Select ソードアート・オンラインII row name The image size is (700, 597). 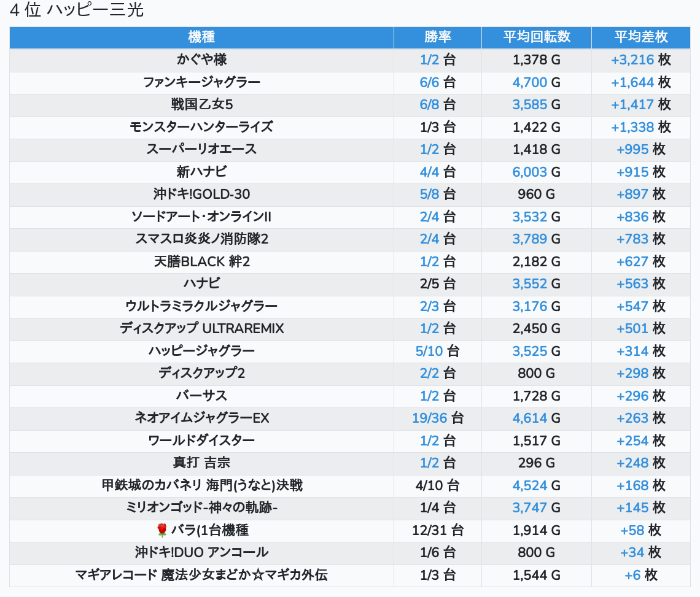tap(201, 217)
